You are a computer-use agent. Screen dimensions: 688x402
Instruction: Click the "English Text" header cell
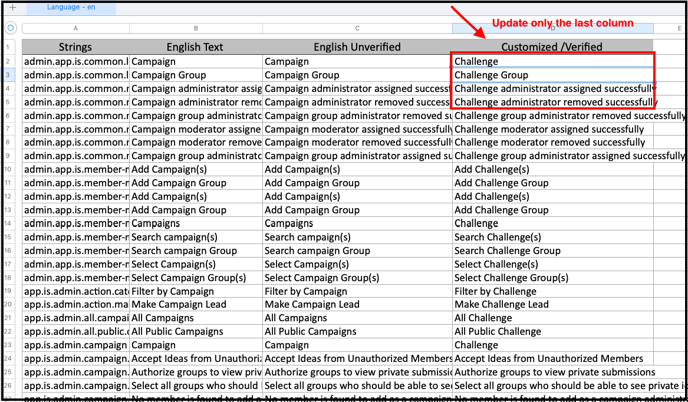pyautogui.click(x=196, y=47)
